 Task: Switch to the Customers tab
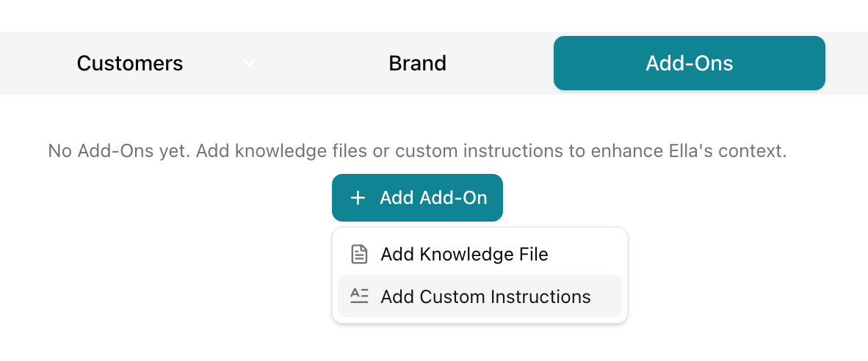coord(130,63)
